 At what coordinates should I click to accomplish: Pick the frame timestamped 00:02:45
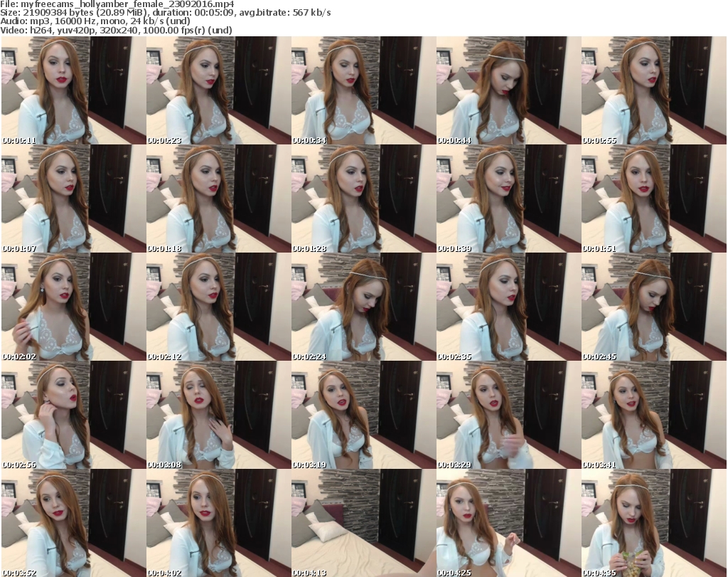654,307
